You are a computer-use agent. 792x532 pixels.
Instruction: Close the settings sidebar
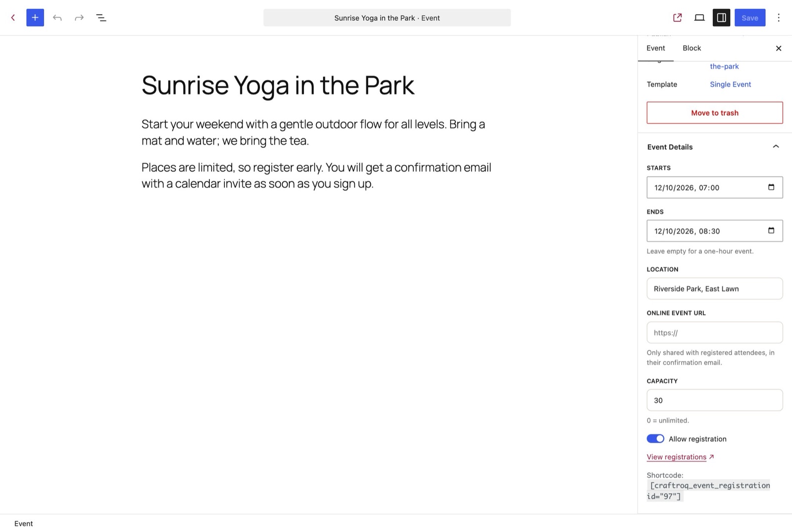click(x=779, y=48)
